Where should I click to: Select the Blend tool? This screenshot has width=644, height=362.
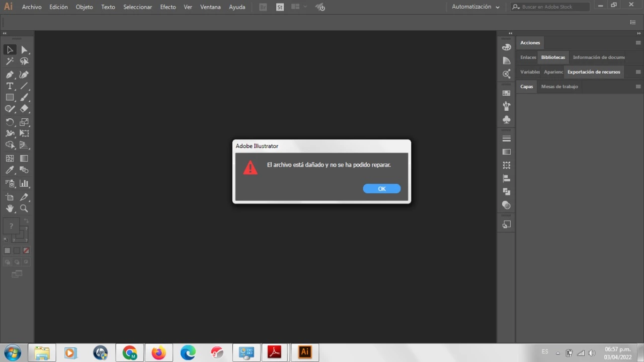click(x=24, y=170)
